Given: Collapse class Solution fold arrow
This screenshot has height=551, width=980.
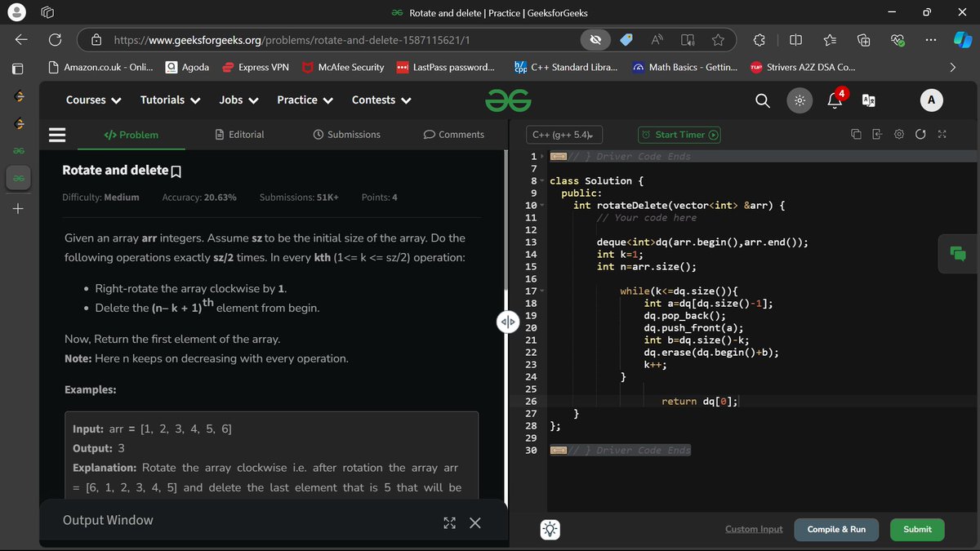Looking at the screenshot, I should pyautogui.click(x=541, y=180).
